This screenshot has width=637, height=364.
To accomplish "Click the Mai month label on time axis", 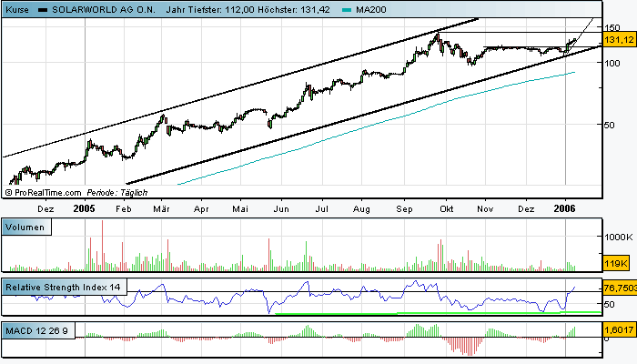I will pos(240,208).
